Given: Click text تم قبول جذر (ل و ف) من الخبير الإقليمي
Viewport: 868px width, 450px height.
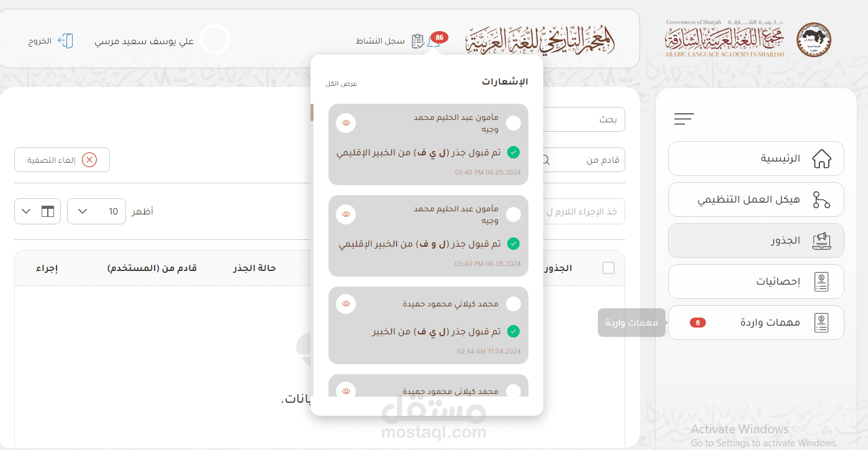Looking at the screenshot, I should pyautogui.click(x=420, y=244).
